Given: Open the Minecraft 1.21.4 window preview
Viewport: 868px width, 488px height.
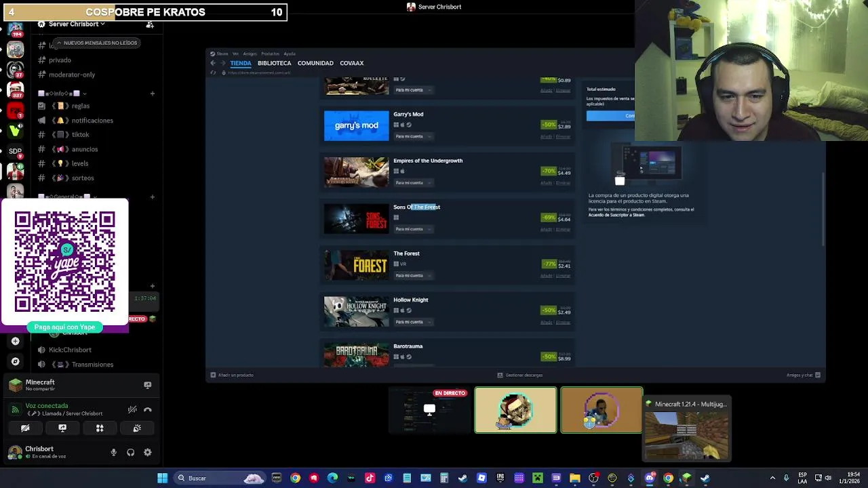Looking at the screenshot, I should [687, 430].
